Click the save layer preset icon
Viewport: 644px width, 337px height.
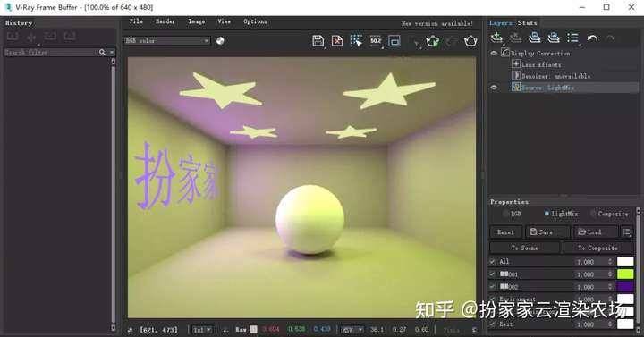[534, 38]
